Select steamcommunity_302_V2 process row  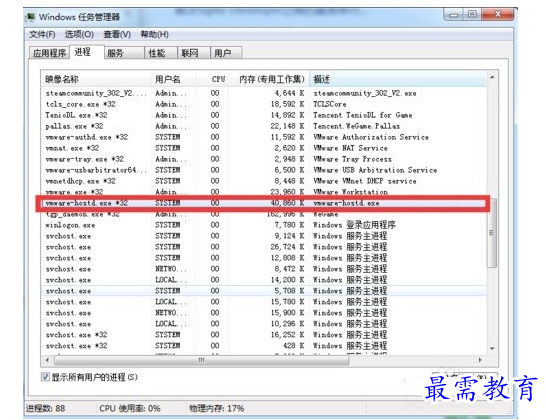[264, 93]
